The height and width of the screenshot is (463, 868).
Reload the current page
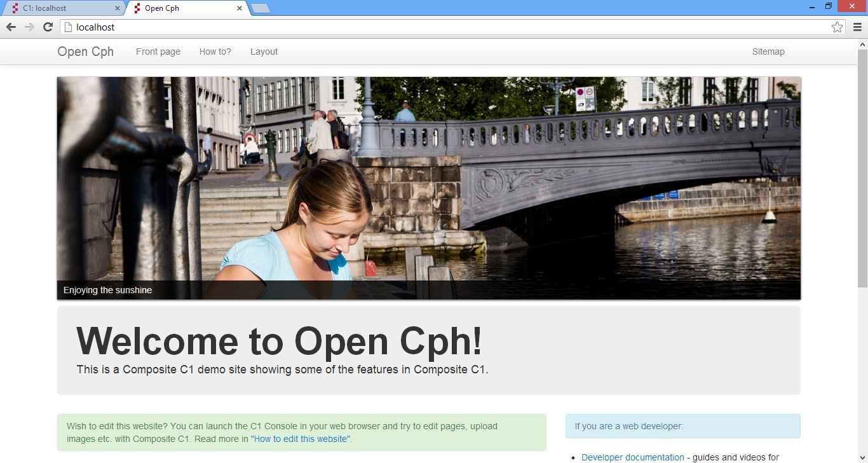point(48,27)
